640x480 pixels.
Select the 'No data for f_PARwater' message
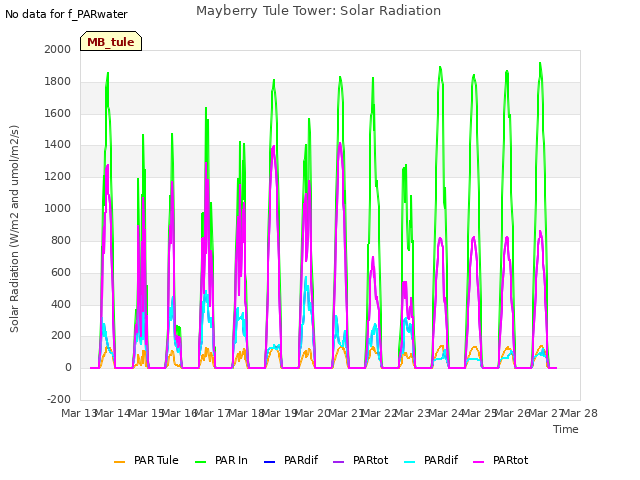point(67,14)
